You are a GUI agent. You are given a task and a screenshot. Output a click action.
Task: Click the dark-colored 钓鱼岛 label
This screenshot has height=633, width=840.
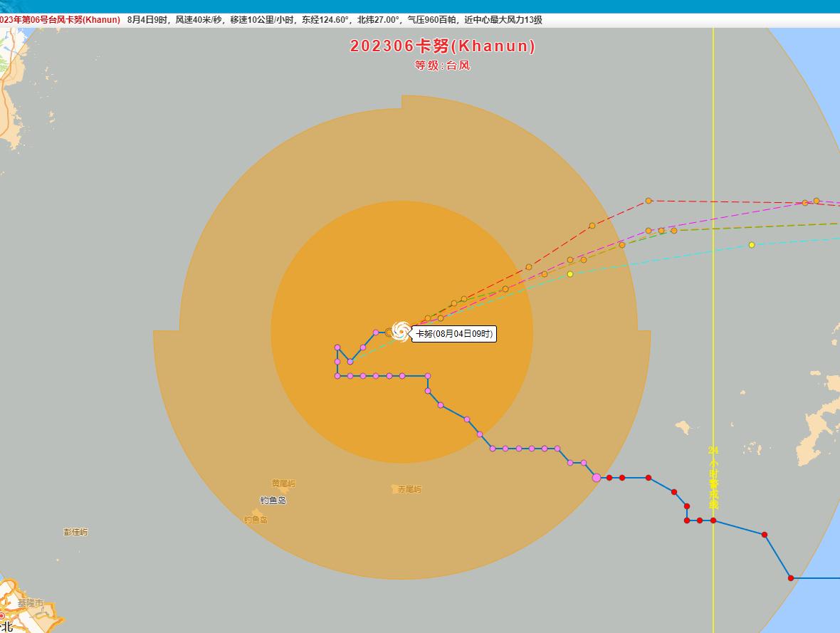(x=273, y=500)
